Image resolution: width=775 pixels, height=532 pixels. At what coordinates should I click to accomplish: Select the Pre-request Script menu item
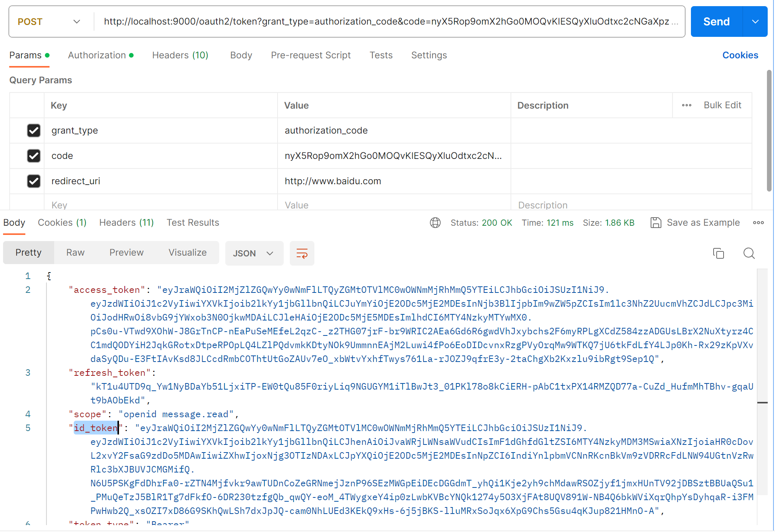click(311, 55)
